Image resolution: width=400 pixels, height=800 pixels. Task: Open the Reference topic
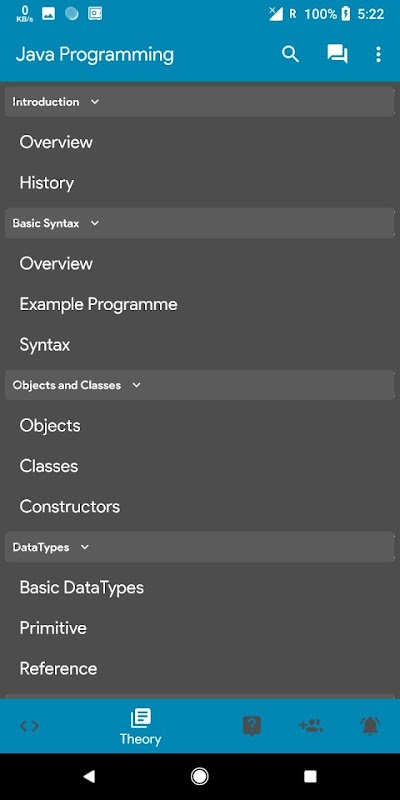(x=58, y=668)
